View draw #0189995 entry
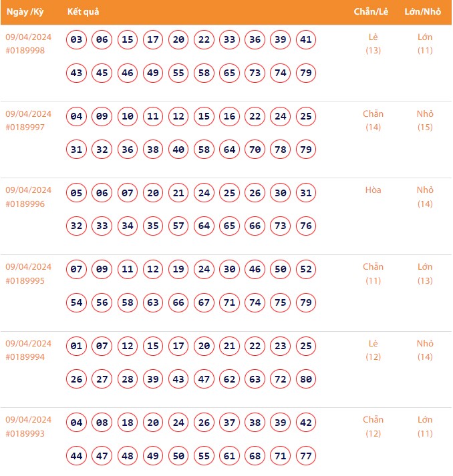This screenshot has height=476, width=453. [25, 281]
